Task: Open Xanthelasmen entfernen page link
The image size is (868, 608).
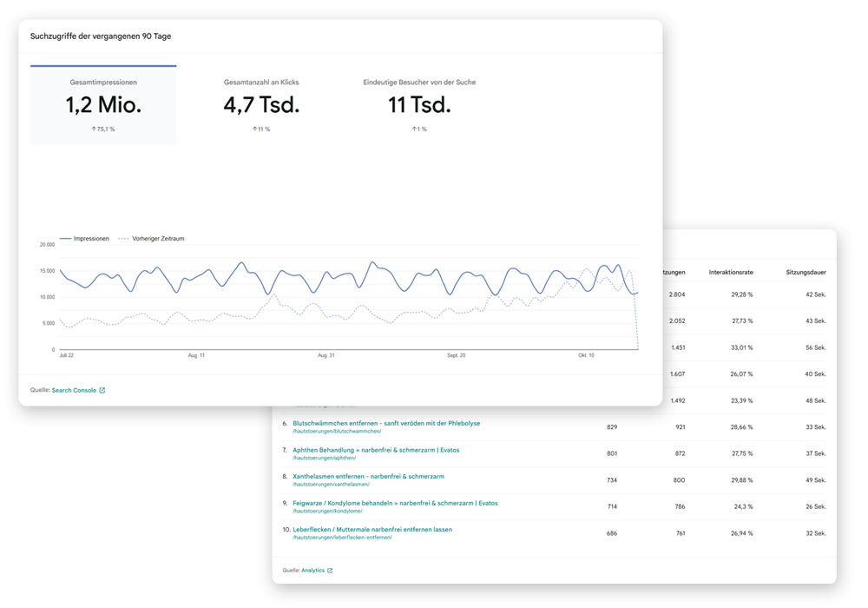Action: pyautogui.click(x=368, y=476)
